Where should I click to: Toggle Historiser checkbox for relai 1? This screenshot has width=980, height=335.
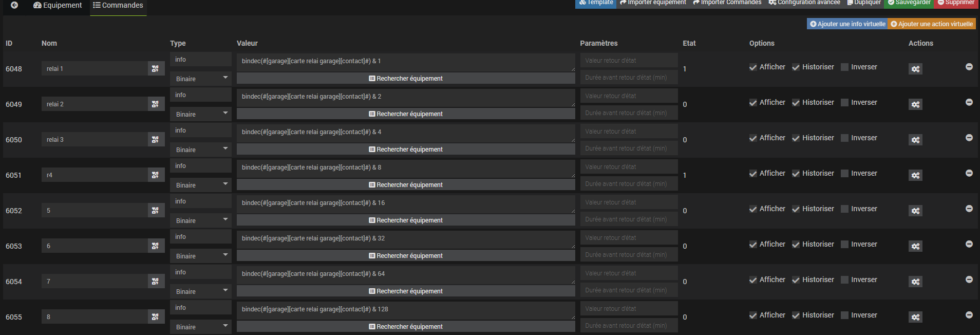(796, 67)
